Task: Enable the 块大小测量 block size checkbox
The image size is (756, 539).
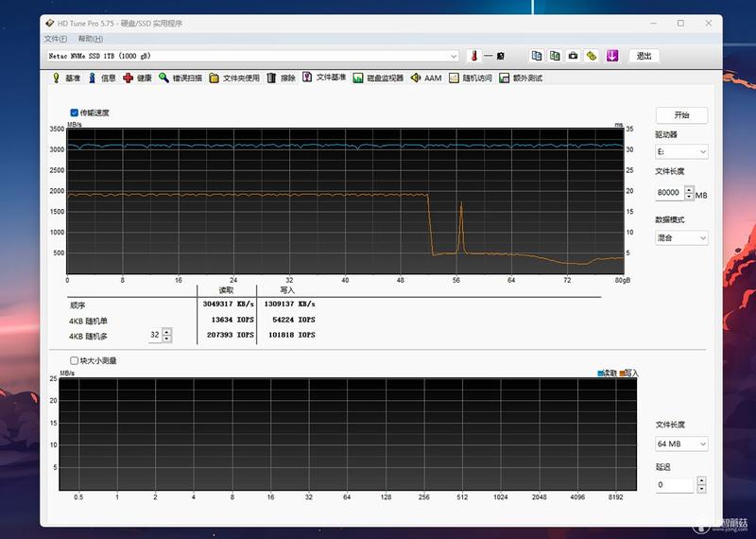Action: click(x=75, y=360)
